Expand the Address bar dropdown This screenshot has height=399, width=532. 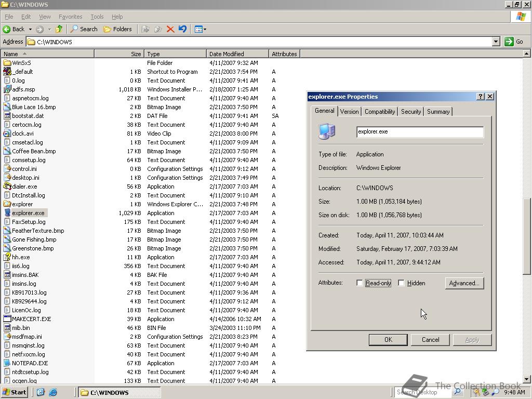click(496, 42)
